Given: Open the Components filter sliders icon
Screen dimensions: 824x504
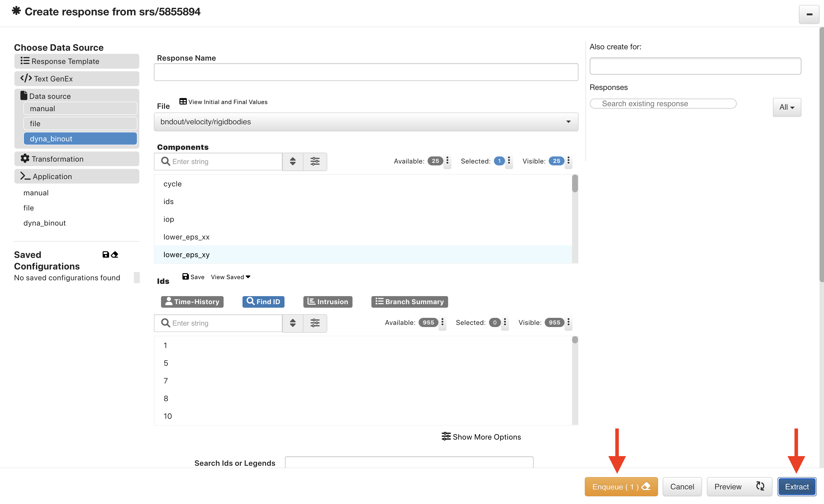Looking at the screenshot, I should click(x=315, y=161).
